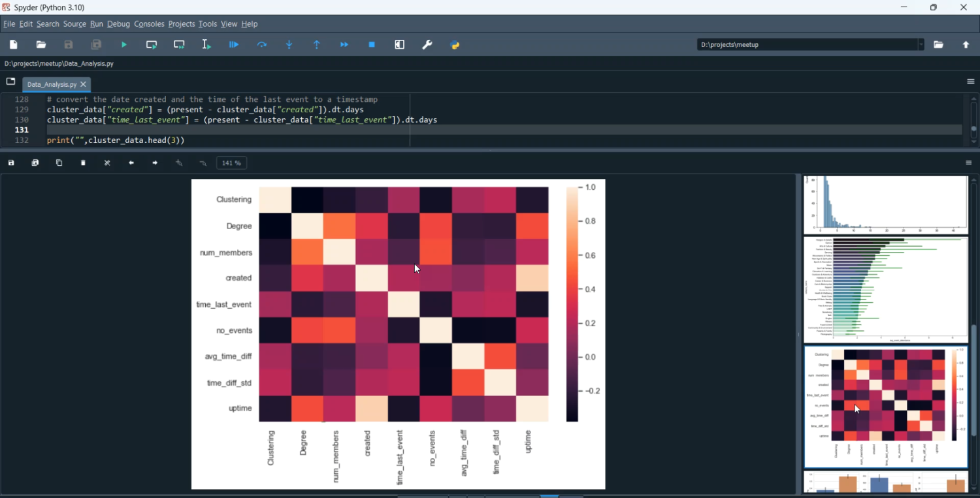Viewport: 980px width, 498px height.
Task: Open the file switcher icon beside tabs
Action: pyautogui.click(x=10, y=81)
